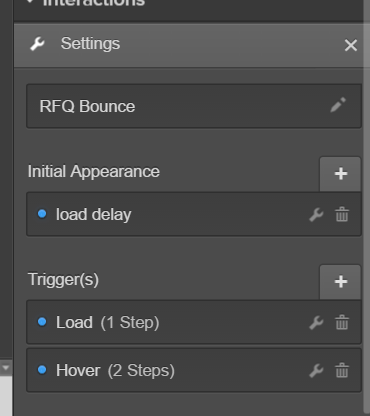The image size is (370, 416).
Task: Click the scroll down arrow at left edge
Action: click(x=6, y=368)
